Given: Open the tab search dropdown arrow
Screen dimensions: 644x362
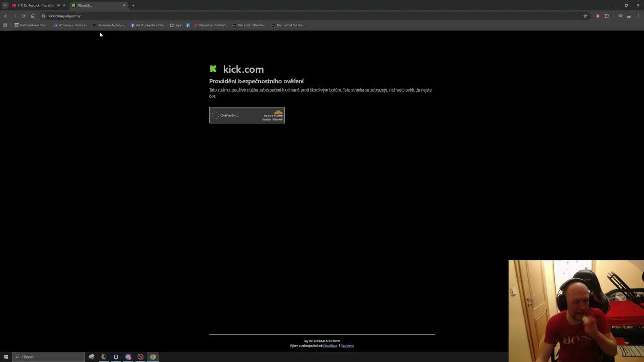Looking at the screenshot, I should coord(5,5).
